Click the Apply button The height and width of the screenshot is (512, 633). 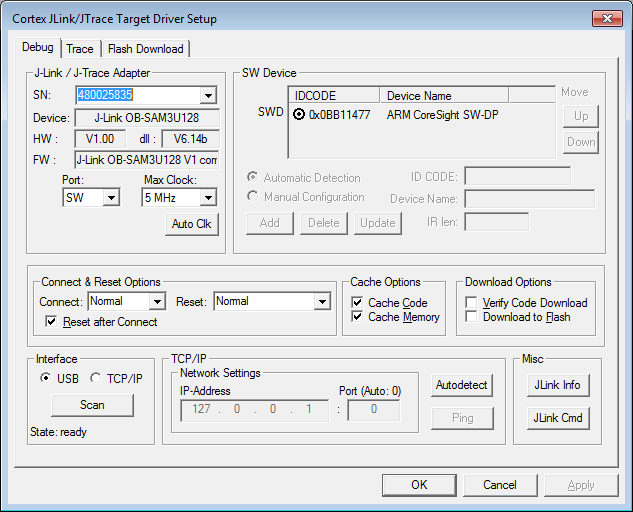(x=581, y=485)
